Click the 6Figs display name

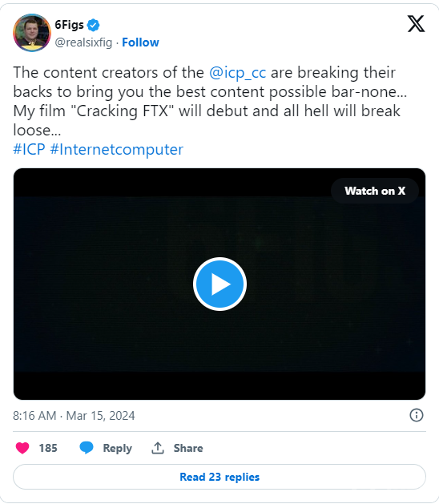coord(69,25)
